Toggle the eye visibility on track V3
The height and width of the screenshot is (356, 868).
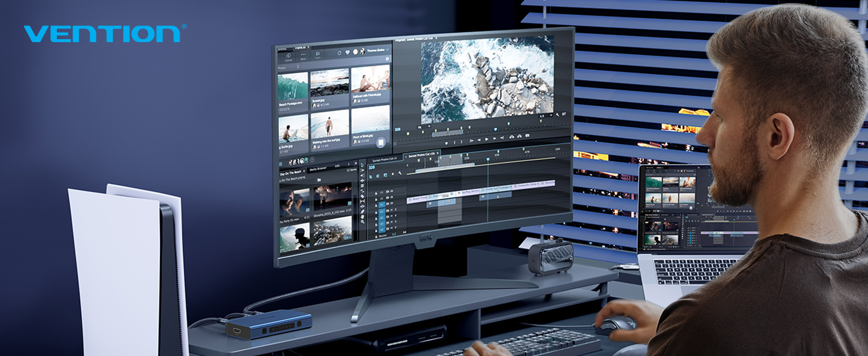(392, 191)
